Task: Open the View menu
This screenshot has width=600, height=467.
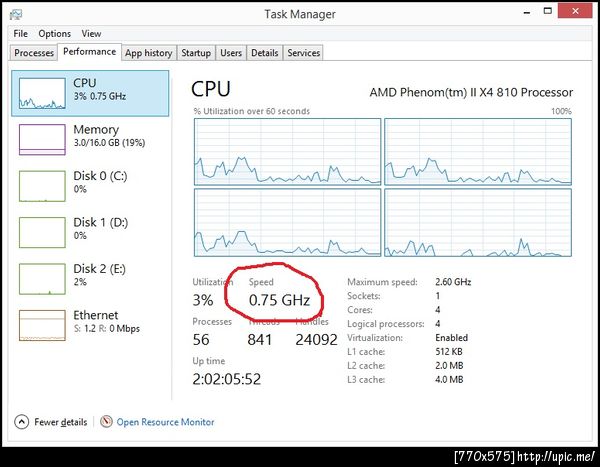Action: pyautogui.click(x=91, y=33)
